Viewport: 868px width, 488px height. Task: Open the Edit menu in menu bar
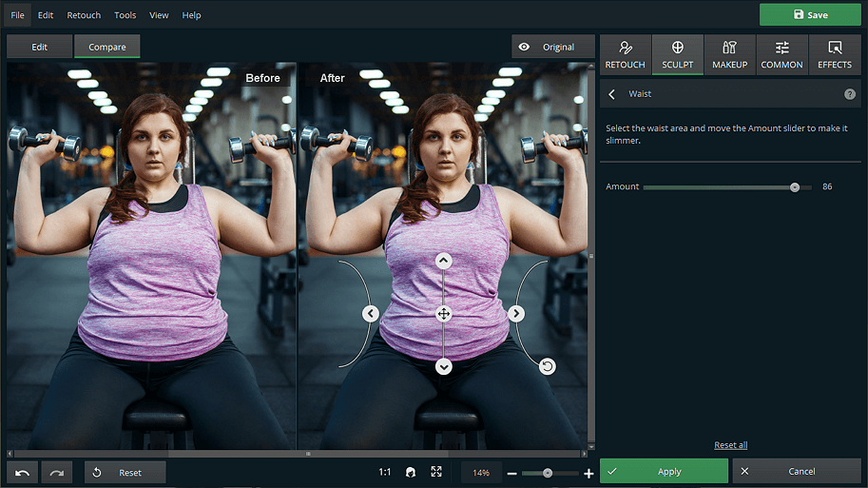[x=46, y=15]
